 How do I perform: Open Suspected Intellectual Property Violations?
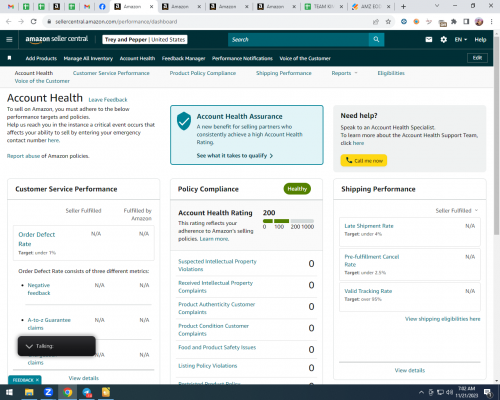[217, 265]
